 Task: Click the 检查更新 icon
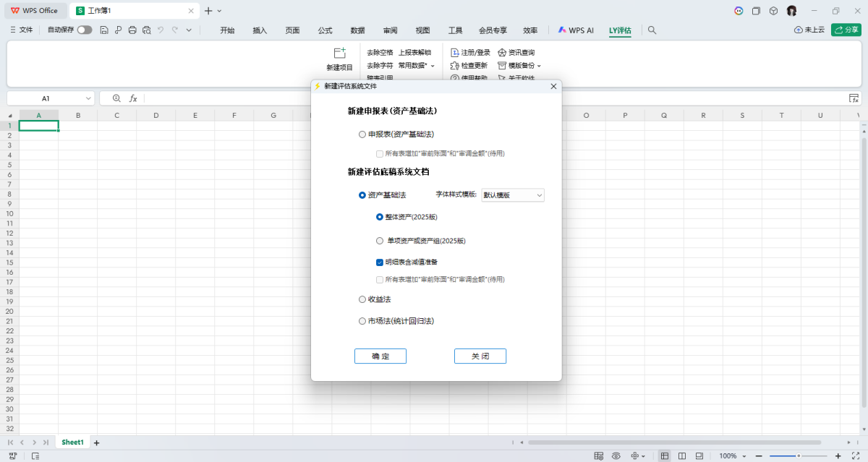[x=471, y=65]
